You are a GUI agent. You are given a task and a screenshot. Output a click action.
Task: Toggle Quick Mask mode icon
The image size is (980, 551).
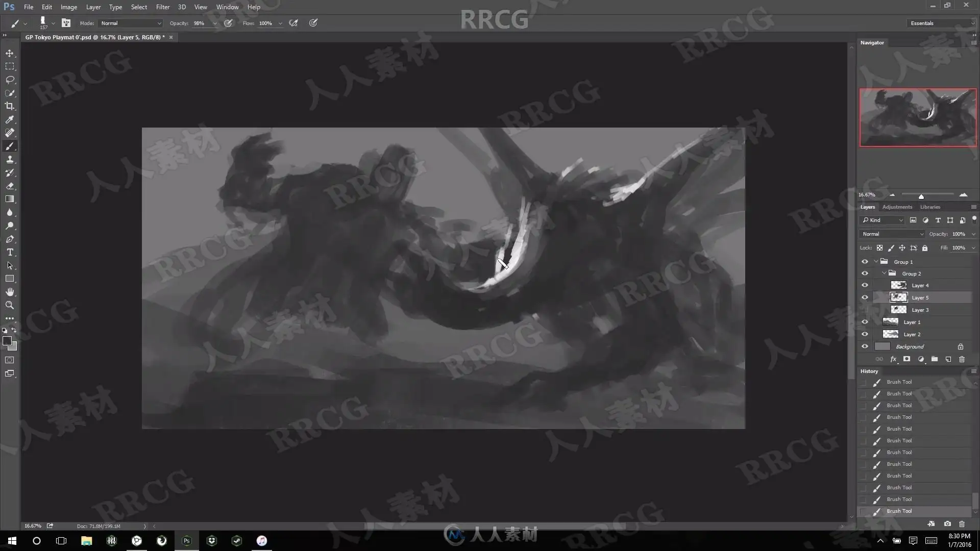(x=10, y=360)
